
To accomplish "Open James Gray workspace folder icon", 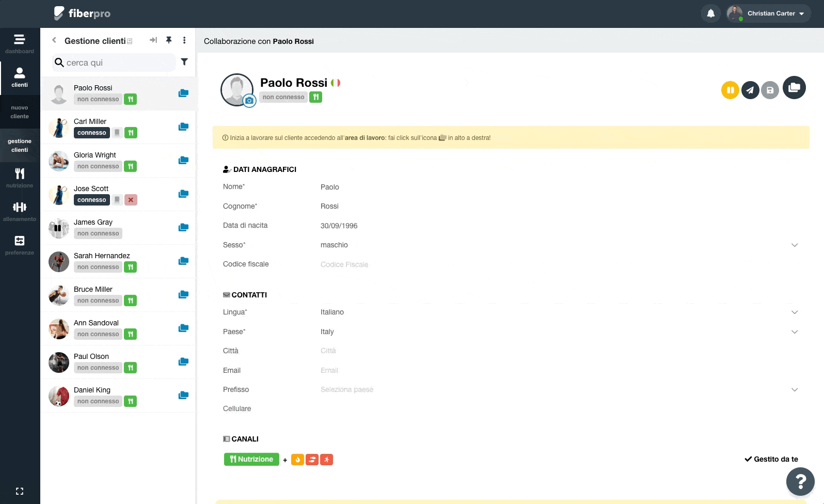I will (183, 228).
